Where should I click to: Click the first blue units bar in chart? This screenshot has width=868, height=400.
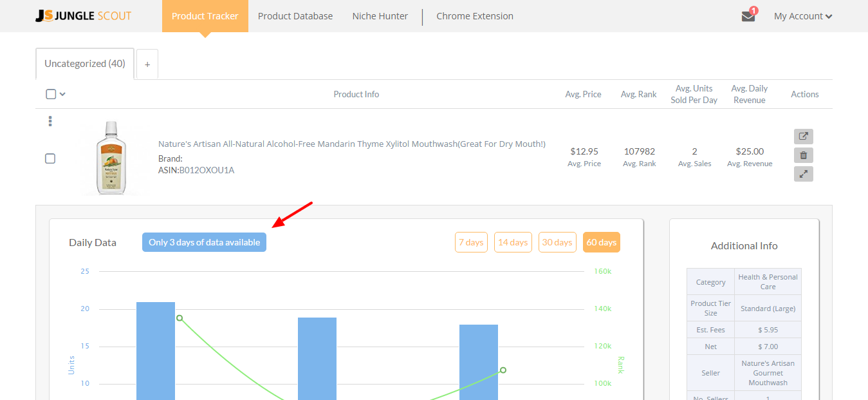pos(156,351)
